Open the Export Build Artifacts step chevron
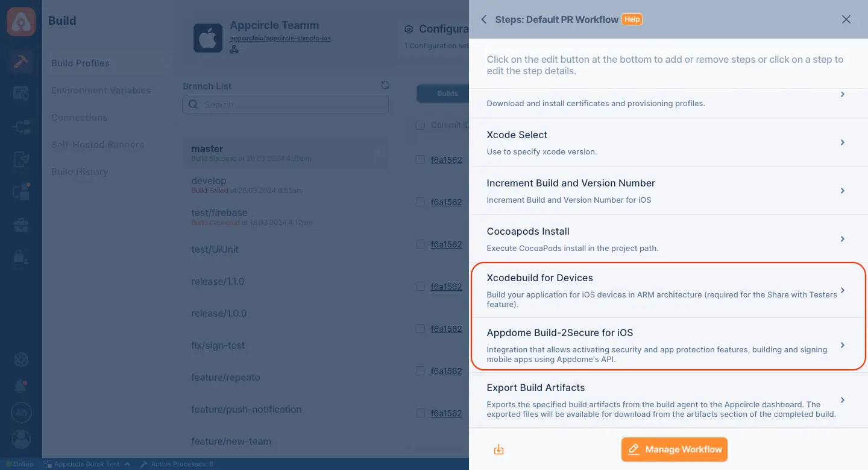Screen dimensions: 868x470 843,400
